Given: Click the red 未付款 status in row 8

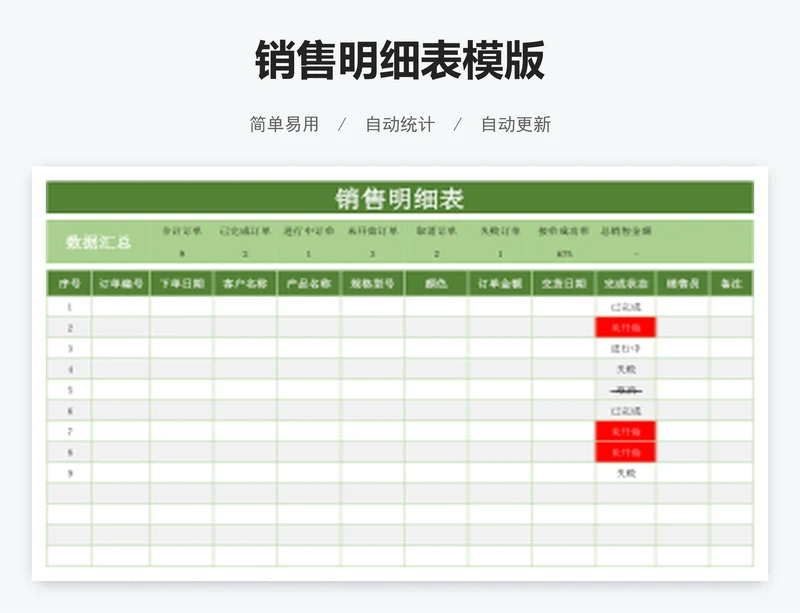Looking at the screenshot, I should (x=626, y=452).
